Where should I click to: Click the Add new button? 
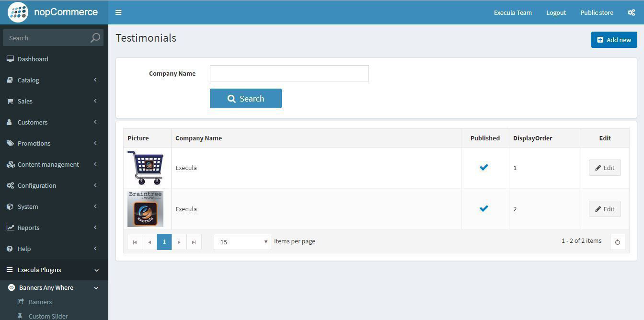[614, 40]
